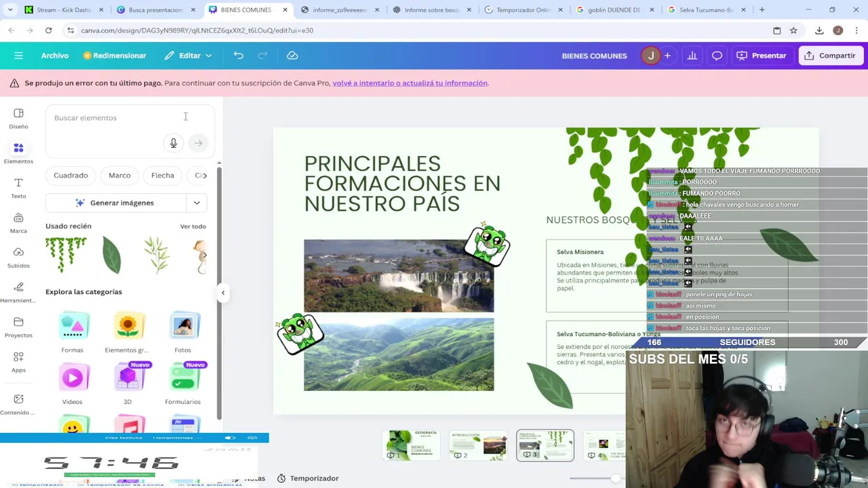Expand the Editar mode dropdown
Screen dimensions: 868x488
(x=188, y=56)
